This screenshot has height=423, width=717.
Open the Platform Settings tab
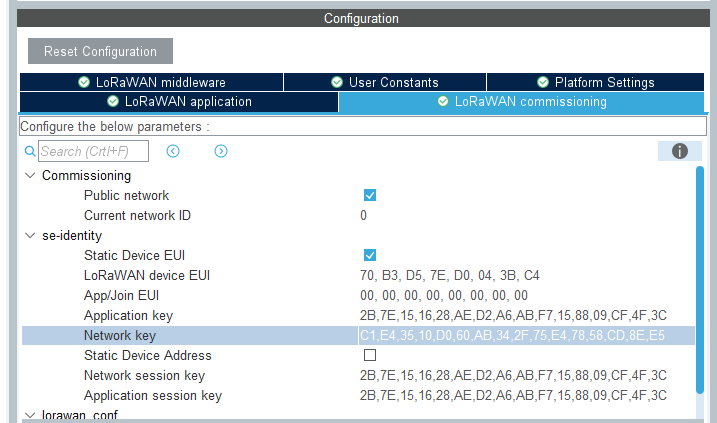click(x=595, y=82)
